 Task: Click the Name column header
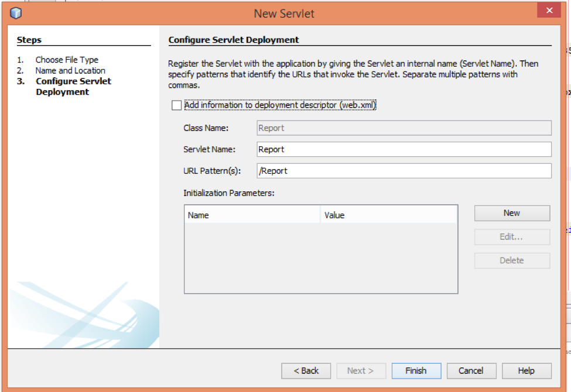[252, 215]
